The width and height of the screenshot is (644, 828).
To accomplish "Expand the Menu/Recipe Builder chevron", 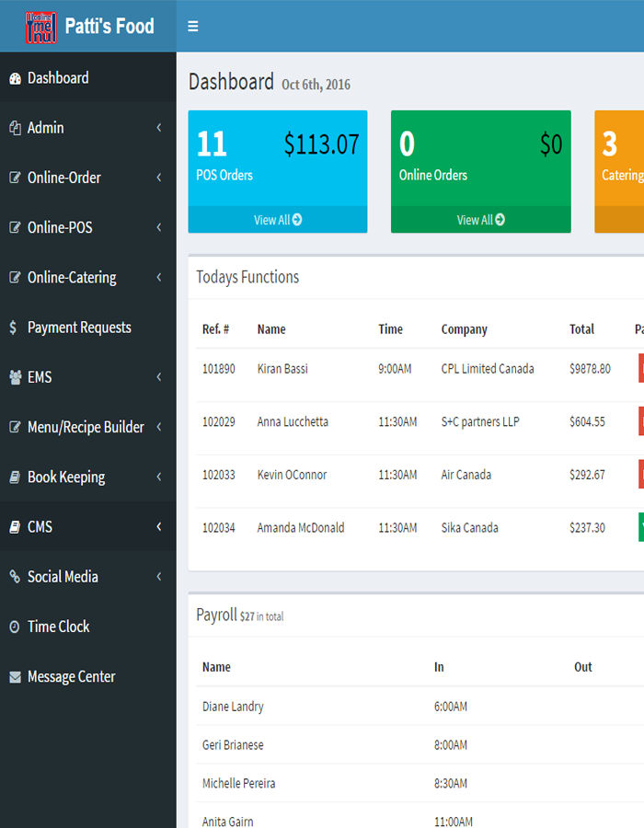I will coord(158,427).
